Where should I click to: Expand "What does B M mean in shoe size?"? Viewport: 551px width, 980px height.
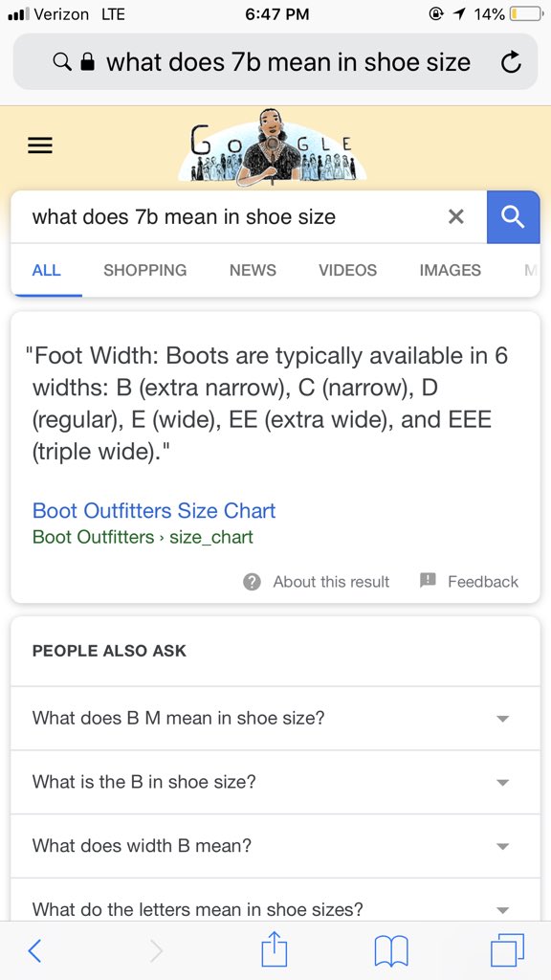[x=275, y=718]
